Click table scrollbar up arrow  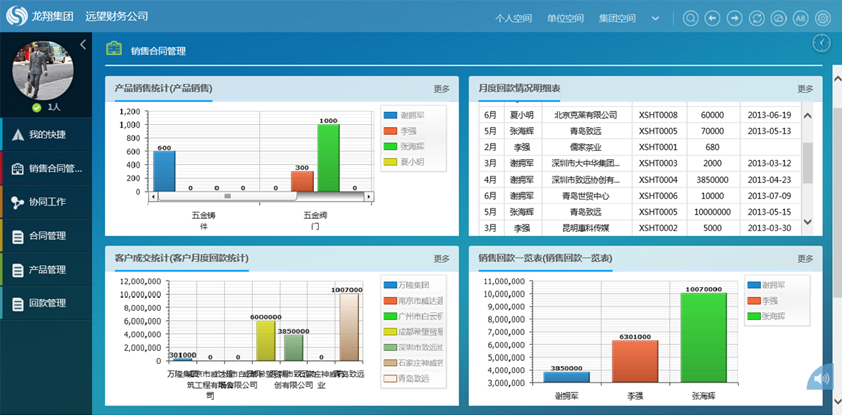[x=808, y=115]
